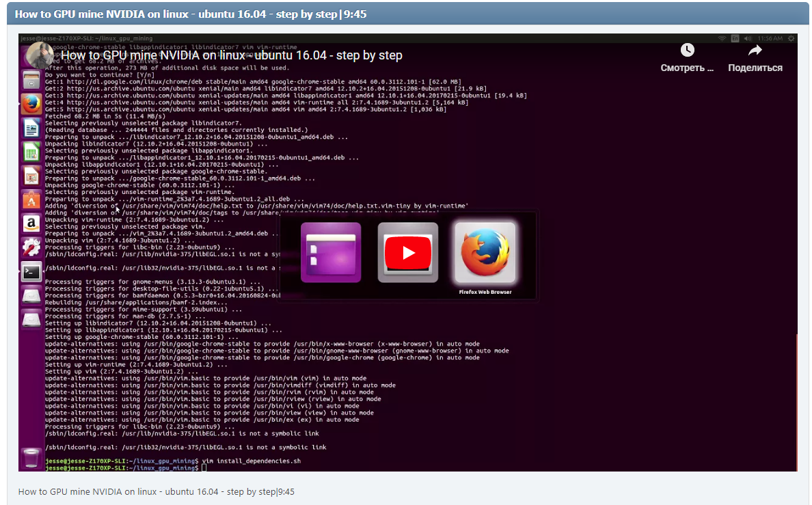The width and height of the screenshot is (812, 505).
Task: Select the Terminal icon in the launcher
Action: (x=31, y=272)
